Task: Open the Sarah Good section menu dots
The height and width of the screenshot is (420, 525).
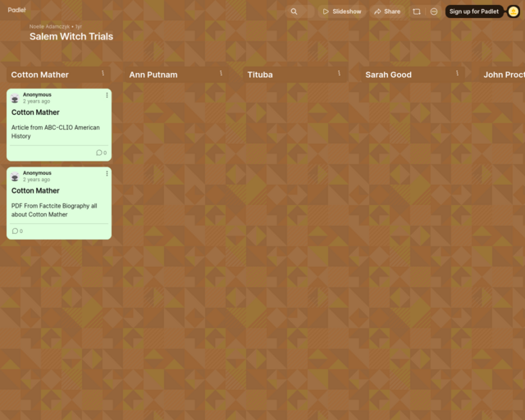Action: click(458, 73)
